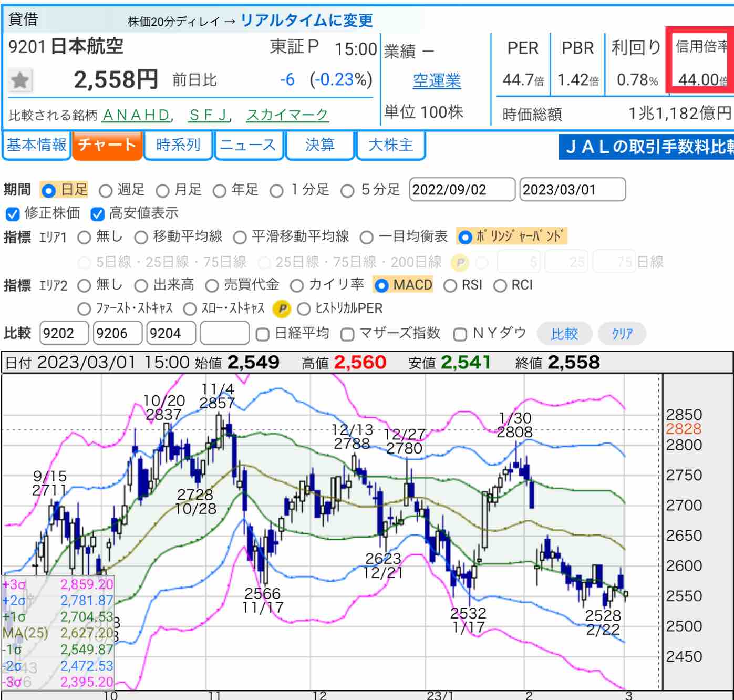Click the 信用倍率 44.00倍 value
The height and width of the screenshot is (700, 734).
[704, 80]
